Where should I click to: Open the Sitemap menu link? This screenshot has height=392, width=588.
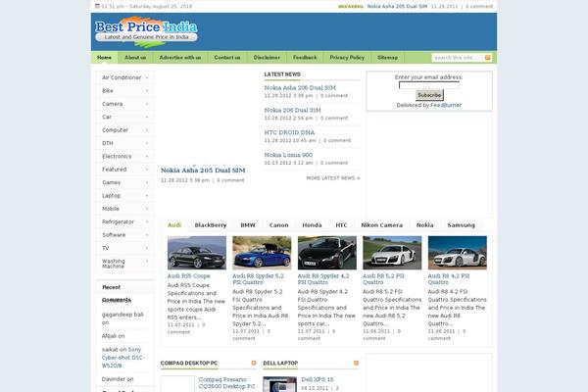387,58
